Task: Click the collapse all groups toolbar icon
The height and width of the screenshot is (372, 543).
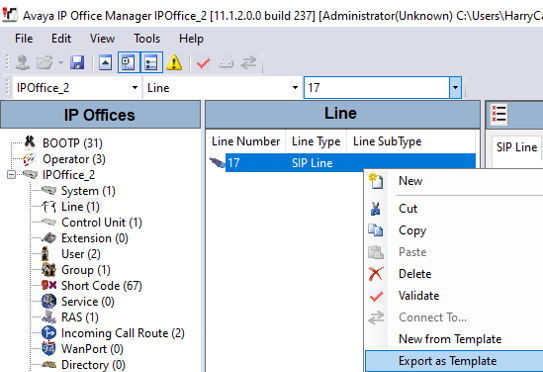Action: tap(105, 63)
